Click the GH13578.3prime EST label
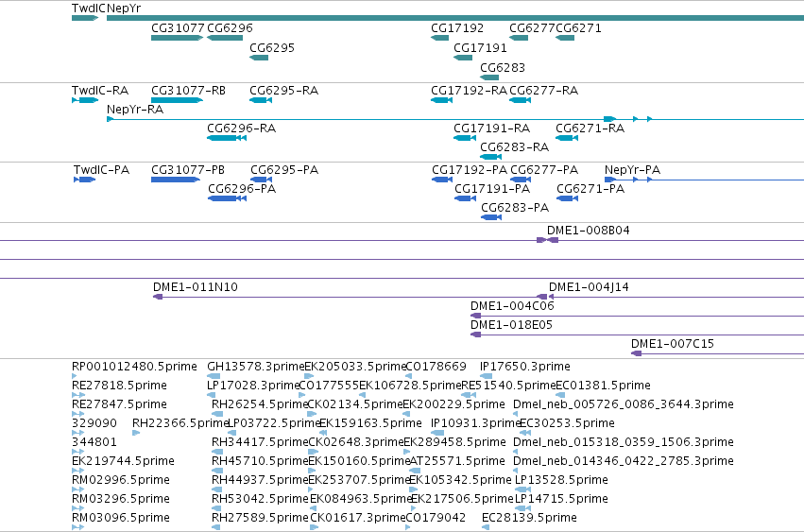 point(255,367)
